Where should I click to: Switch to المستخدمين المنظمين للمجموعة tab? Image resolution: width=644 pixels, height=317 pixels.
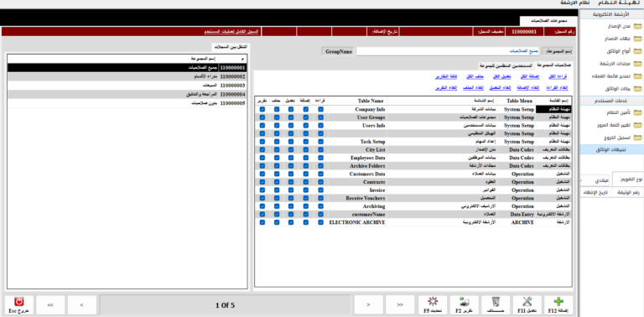(x=506, y=65)
